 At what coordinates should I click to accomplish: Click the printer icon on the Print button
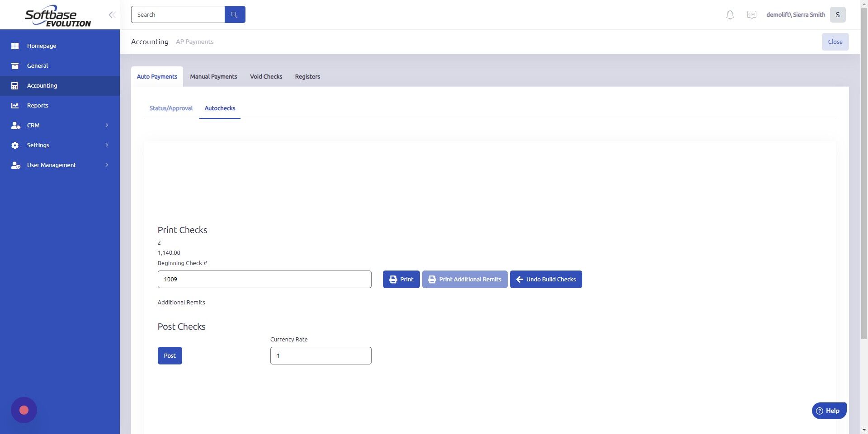pyautogui.click(x=393, y=279)
